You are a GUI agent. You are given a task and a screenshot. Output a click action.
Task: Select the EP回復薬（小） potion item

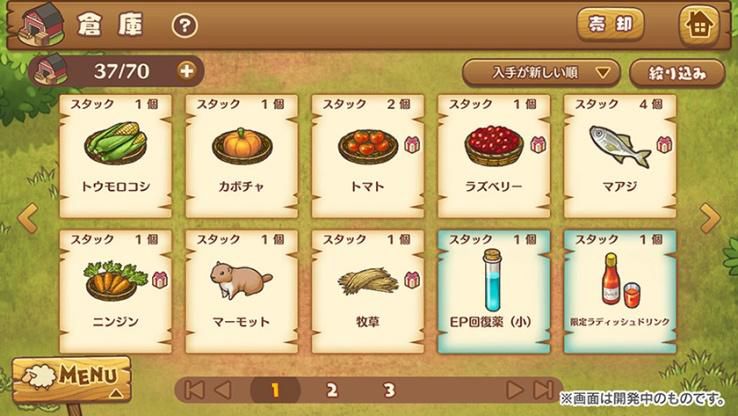coord(493,292)
